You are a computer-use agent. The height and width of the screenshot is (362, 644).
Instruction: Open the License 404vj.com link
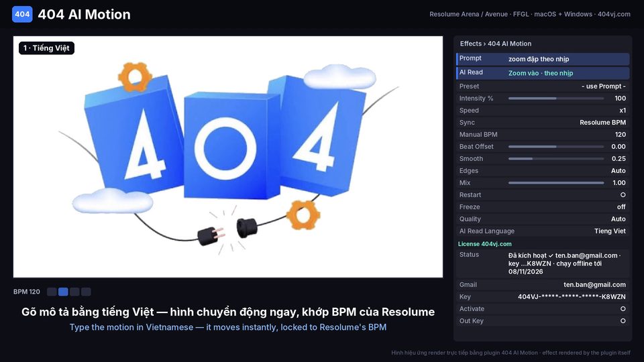pos(484,244)
